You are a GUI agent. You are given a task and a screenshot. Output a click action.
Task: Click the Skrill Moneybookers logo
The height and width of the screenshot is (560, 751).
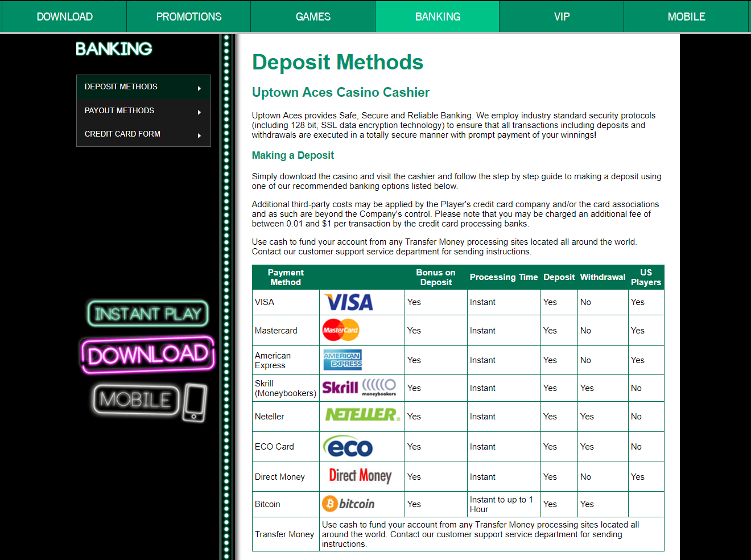(x=359, y=388)
